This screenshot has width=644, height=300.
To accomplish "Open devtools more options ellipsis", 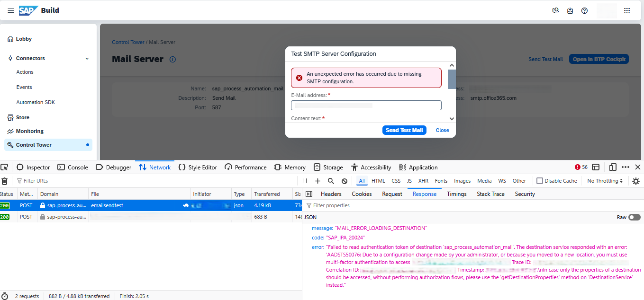I will tap(626, 167).
